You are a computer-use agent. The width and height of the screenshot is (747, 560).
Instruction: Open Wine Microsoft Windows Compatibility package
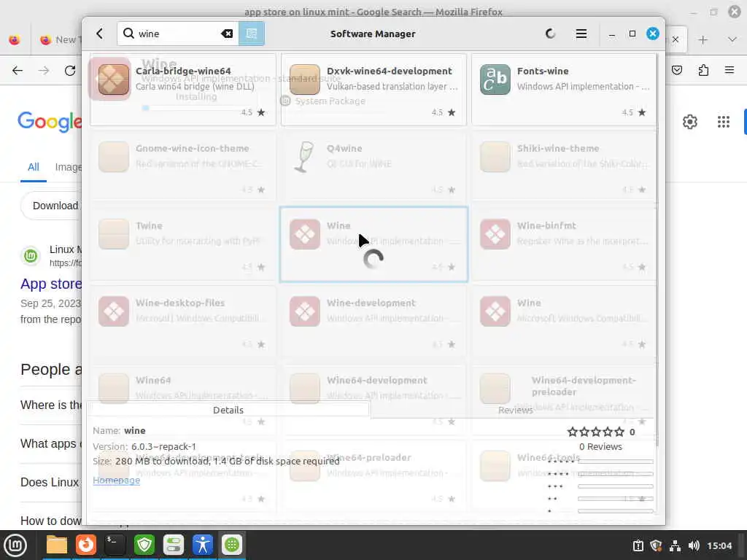pos(564,322)
